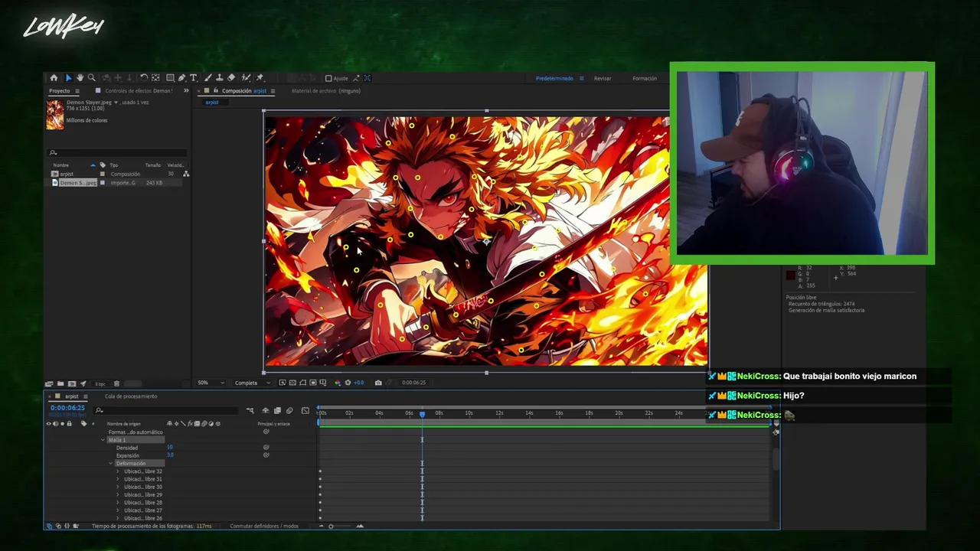Select the Roto Brush tool
The image size is (980, 551).
(246, 77)
